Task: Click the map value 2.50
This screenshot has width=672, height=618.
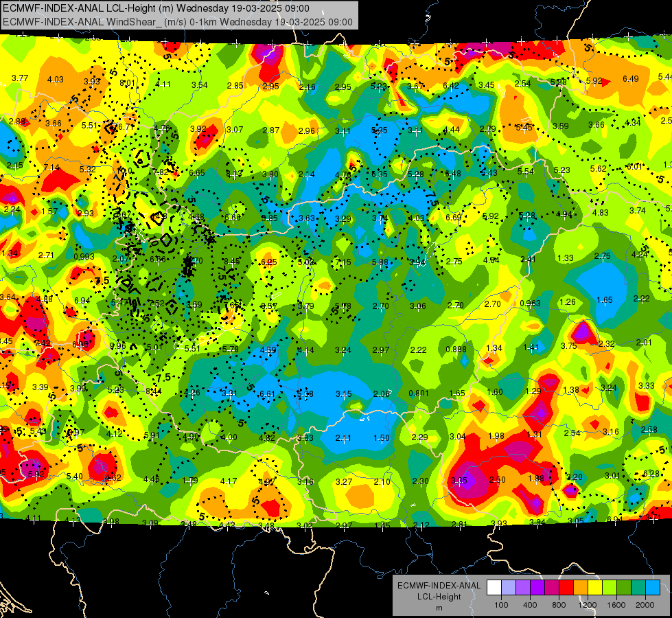Action: click(498, 479)
